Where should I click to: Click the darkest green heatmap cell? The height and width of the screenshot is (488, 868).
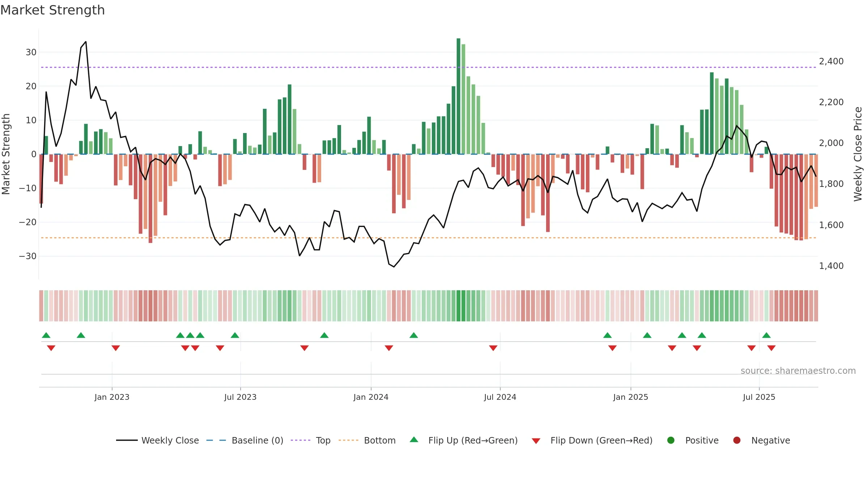(459, 306)
